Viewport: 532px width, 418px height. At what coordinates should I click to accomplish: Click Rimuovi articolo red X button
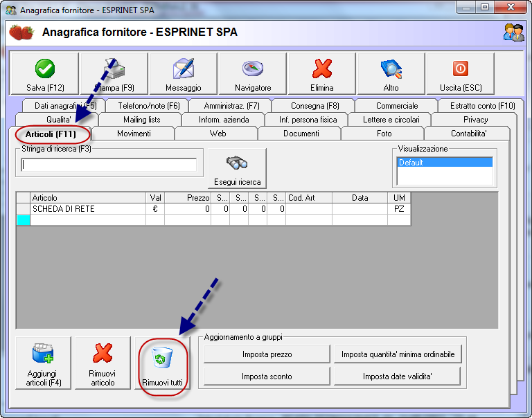(x=103, y=363)
